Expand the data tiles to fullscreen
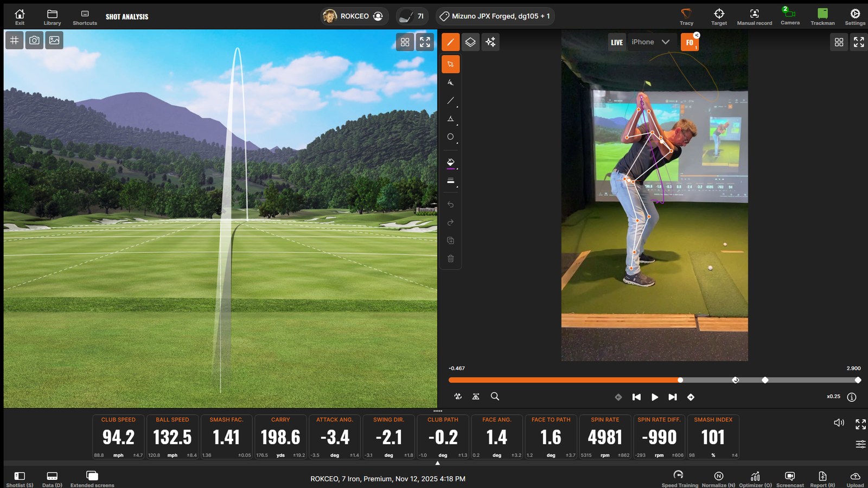This screenshot has height=488, width=868. 860,424
